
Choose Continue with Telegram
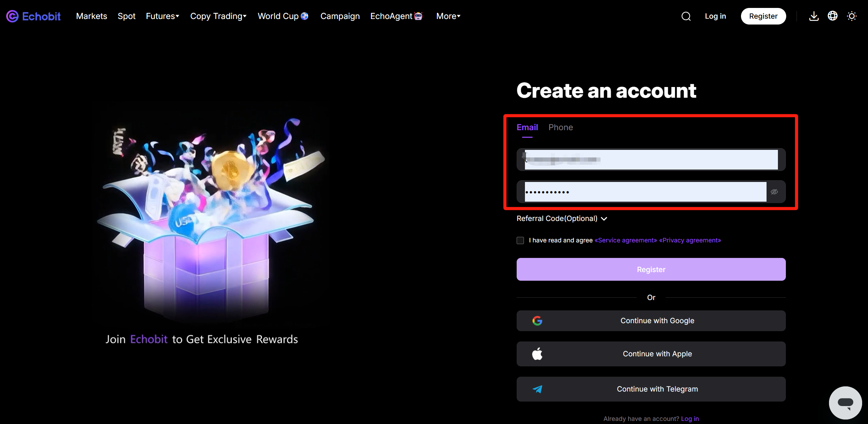pyautogui.click(x=651, y=389)
